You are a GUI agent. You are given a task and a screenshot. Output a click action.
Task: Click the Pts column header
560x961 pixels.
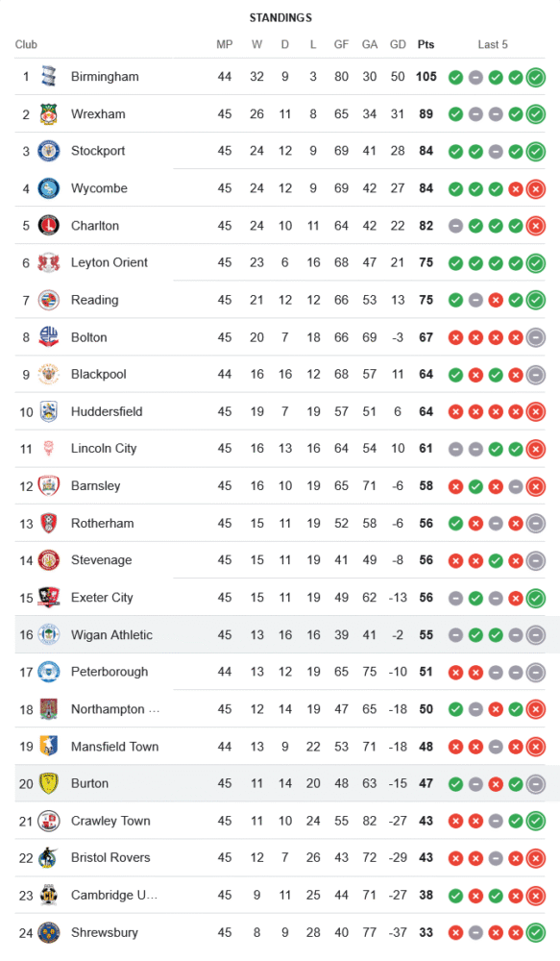pos(426,44)
